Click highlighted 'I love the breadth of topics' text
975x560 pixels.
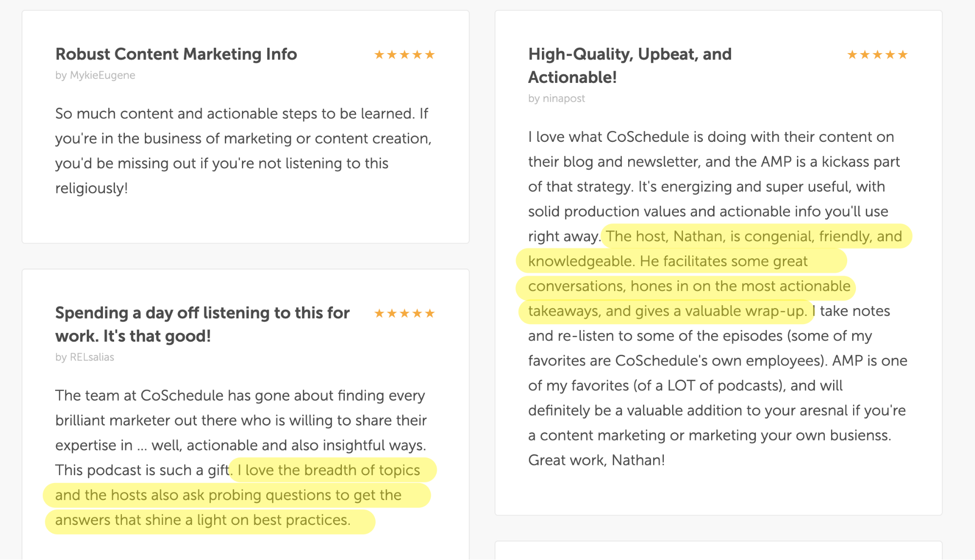coord(329,470)
